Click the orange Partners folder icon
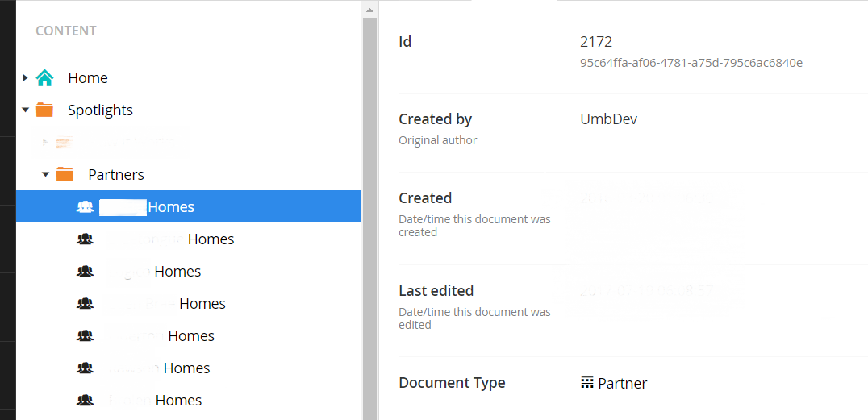Screen dimensions: 868x420 coord(65,175)
